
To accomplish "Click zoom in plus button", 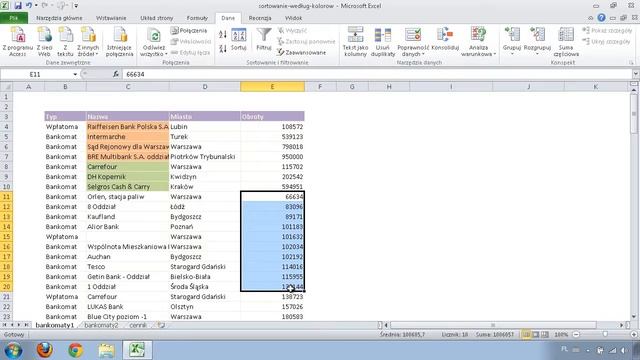I will [x=634, y=335].
